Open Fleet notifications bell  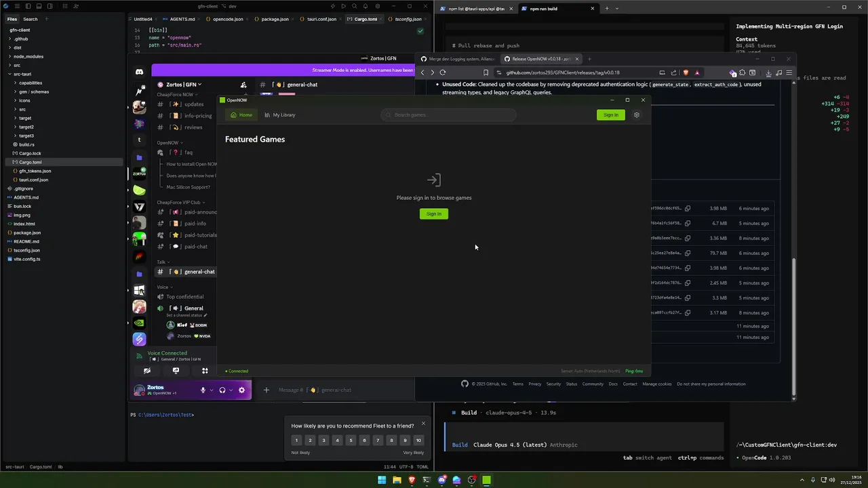(366, 6)
